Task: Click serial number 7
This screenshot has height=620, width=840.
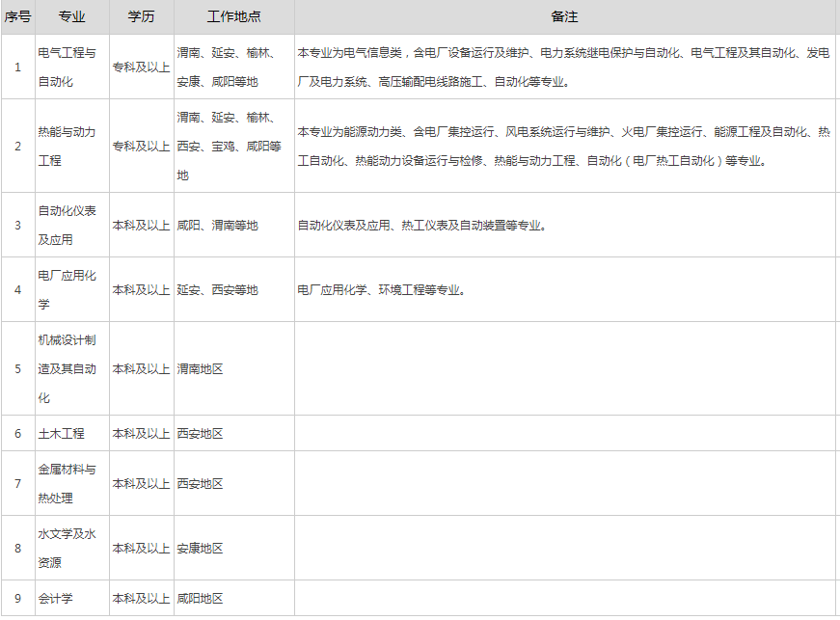Action: coord(17,483)
